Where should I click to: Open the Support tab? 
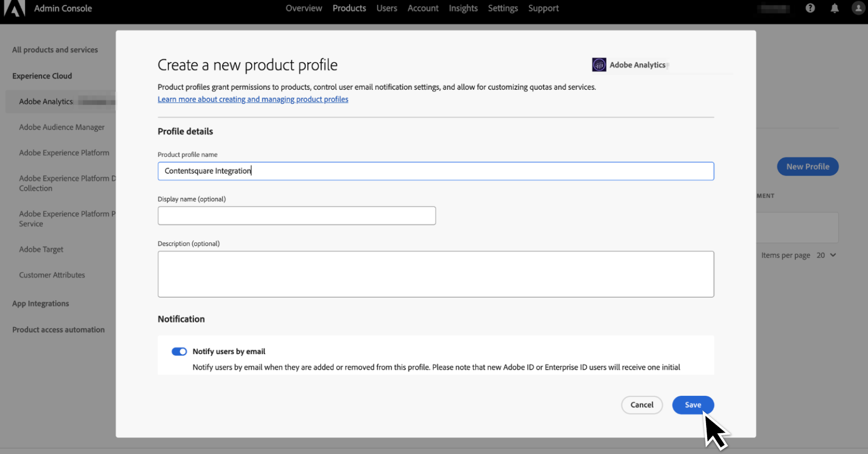[543, 8]
